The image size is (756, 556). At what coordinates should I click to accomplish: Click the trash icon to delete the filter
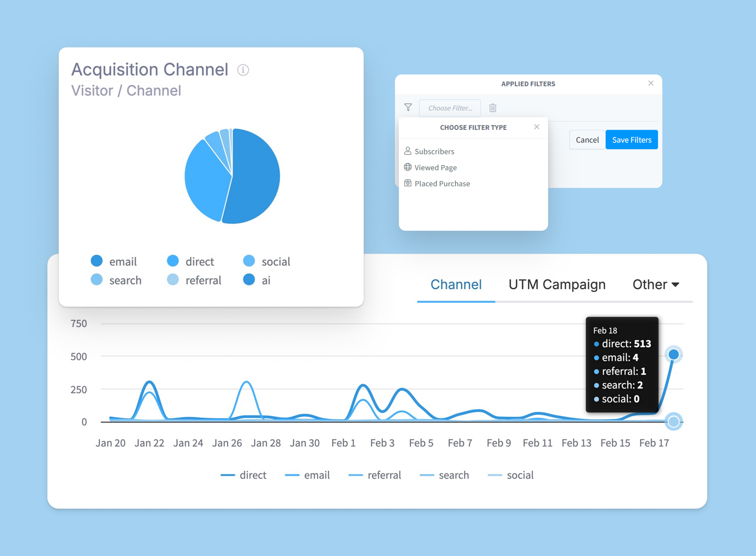point(493,108)
